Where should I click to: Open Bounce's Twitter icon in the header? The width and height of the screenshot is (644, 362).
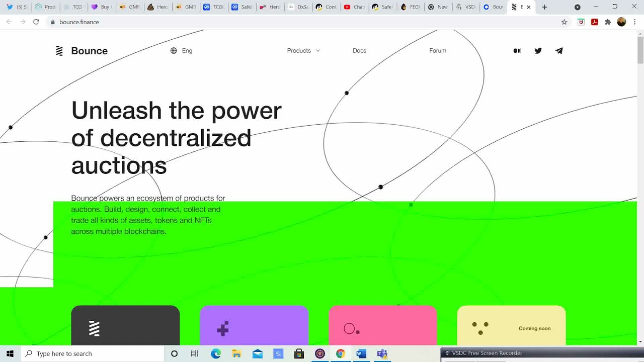pyautogui.click(x=538, y=51)
